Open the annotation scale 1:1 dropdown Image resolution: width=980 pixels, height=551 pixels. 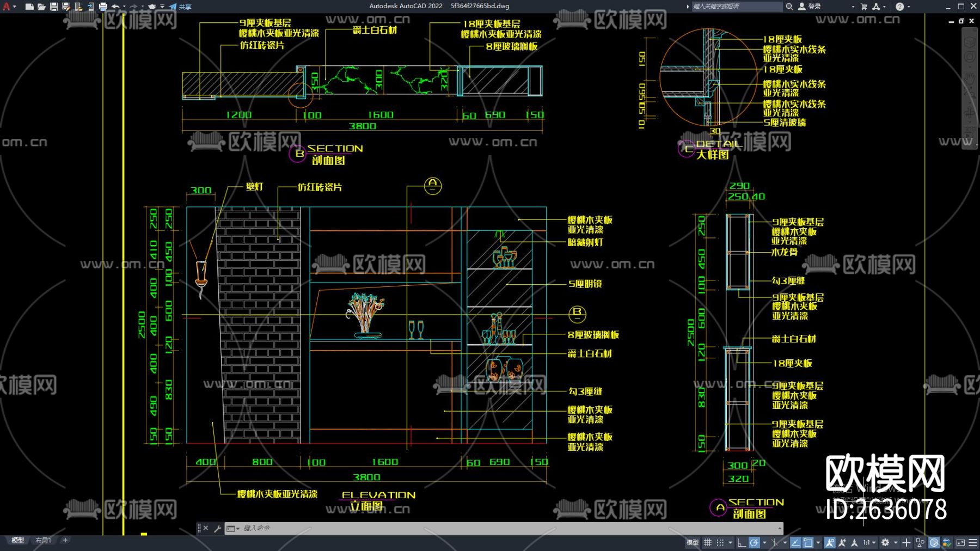[x=869, y=542]
